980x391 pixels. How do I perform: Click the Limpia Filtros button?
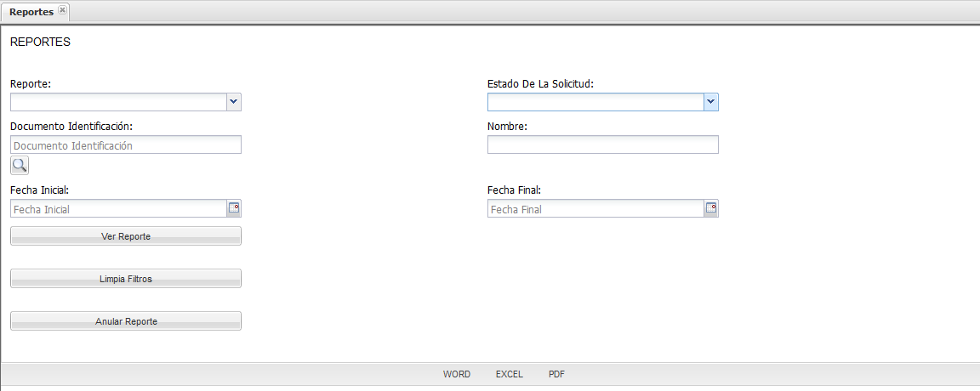click(126, 279)
